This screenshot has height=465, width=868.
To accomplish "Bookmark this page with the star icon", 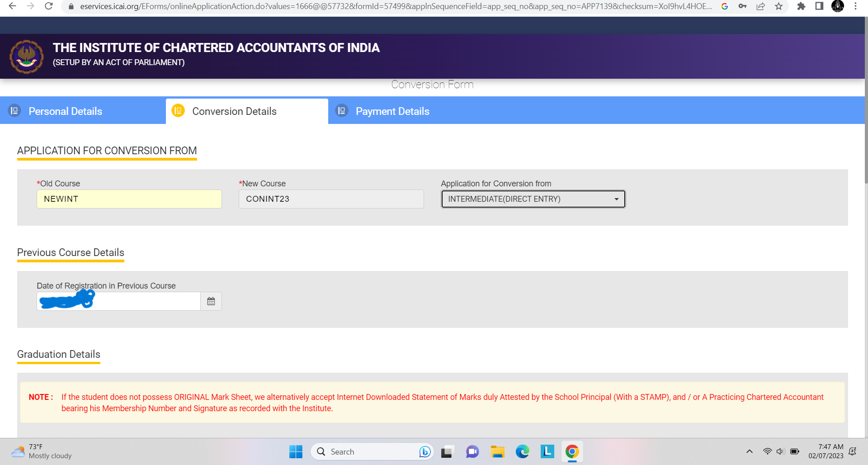I will point(778,6).
